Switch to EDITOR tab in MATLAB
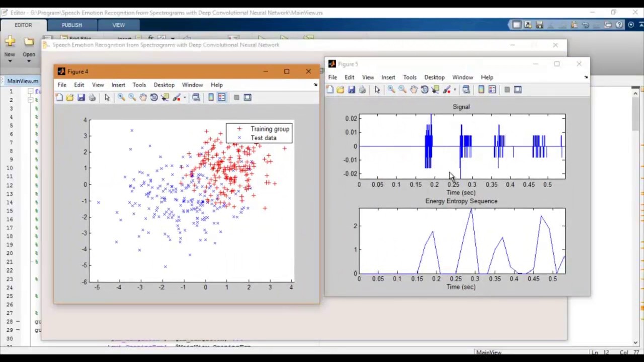This screenshot has width=644, height=362. [23, 25]
